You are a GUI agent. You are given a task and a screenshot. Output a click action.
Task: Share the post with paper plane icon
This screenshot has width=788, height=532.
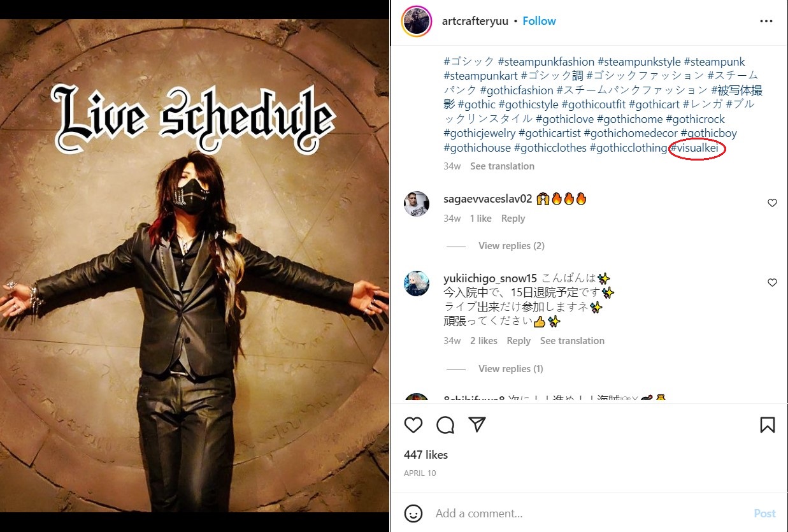[x=477, y=425]
